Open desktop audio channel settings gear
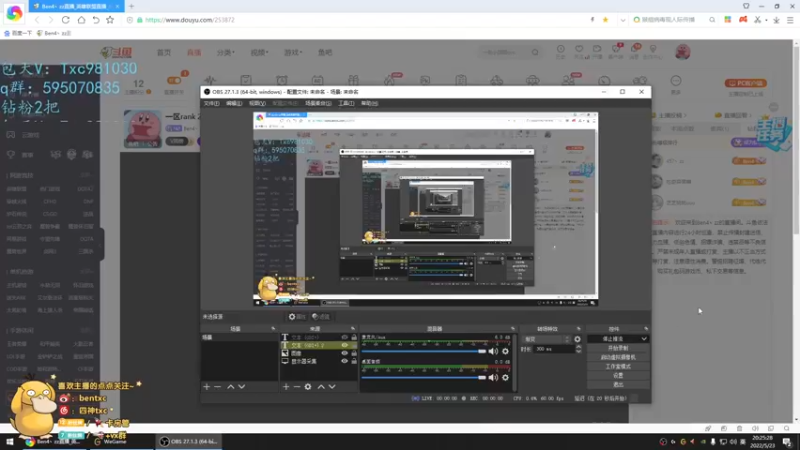Image resolution: width=800 pixels, height=450 pixels. (x=505, y=378)
